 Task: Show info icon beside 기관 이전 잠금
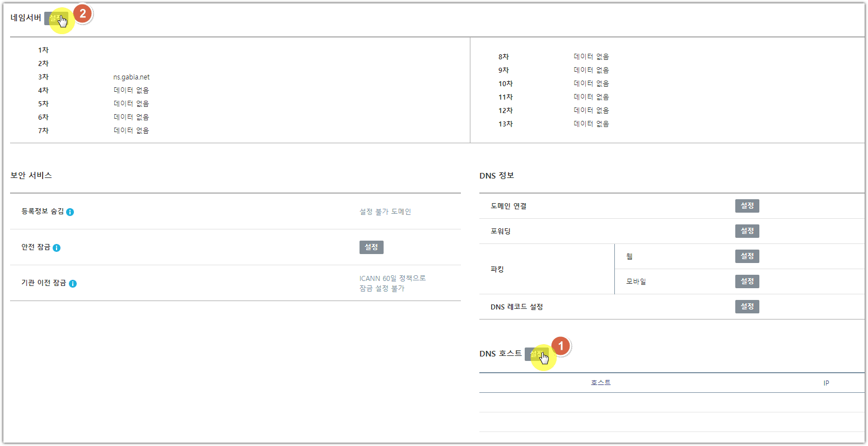73,284
